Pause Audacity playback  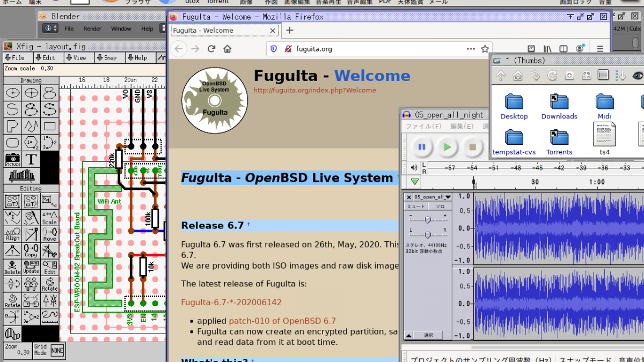[422, 147]
